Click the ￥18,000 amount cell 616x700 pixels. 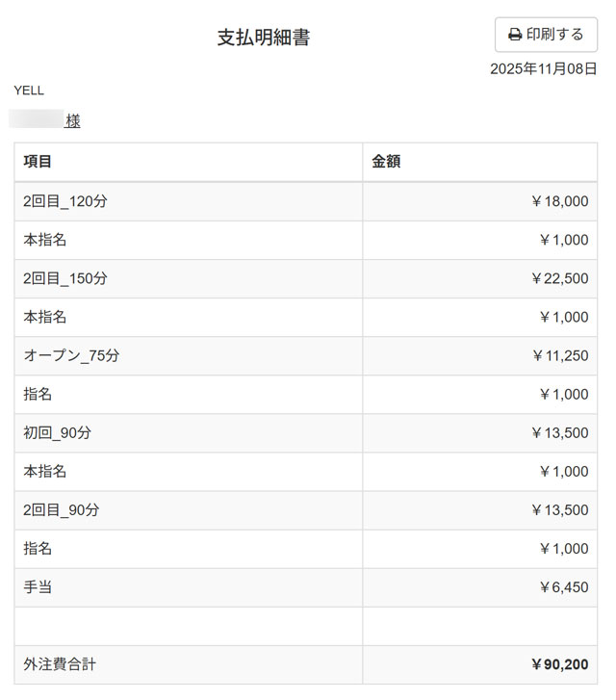coord(559,201)
